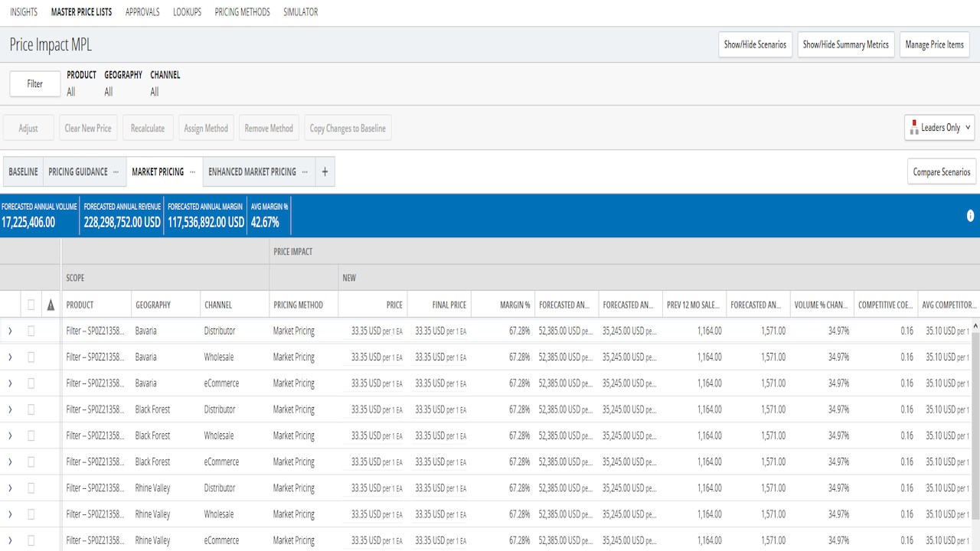This screenshot has width=980, height=551.
Task: Check the Black Forest Wholesale row checkbox
Action: tap(31, 435)
